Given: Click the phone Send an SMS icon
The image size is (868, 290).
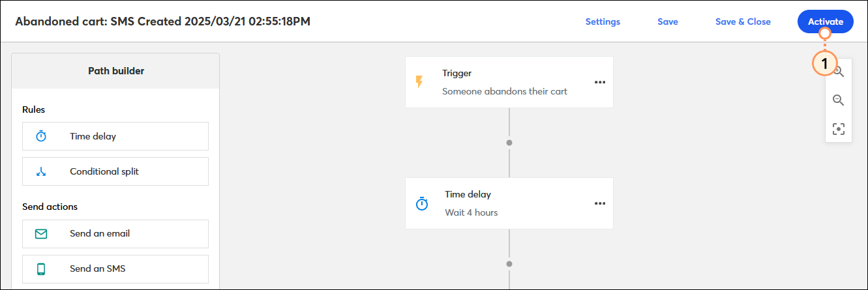Looking at the screenshot, I should coord(41,268).
